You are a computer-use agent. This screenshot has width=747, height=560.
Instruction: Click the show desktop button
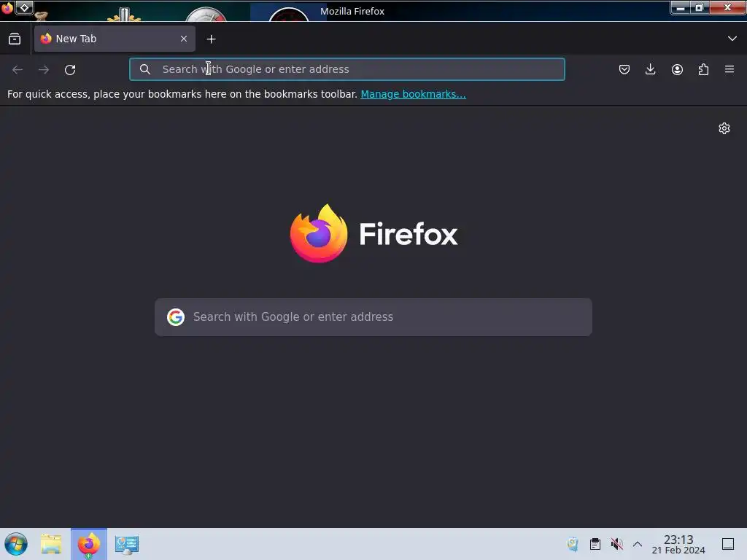(x=728, y=544)
